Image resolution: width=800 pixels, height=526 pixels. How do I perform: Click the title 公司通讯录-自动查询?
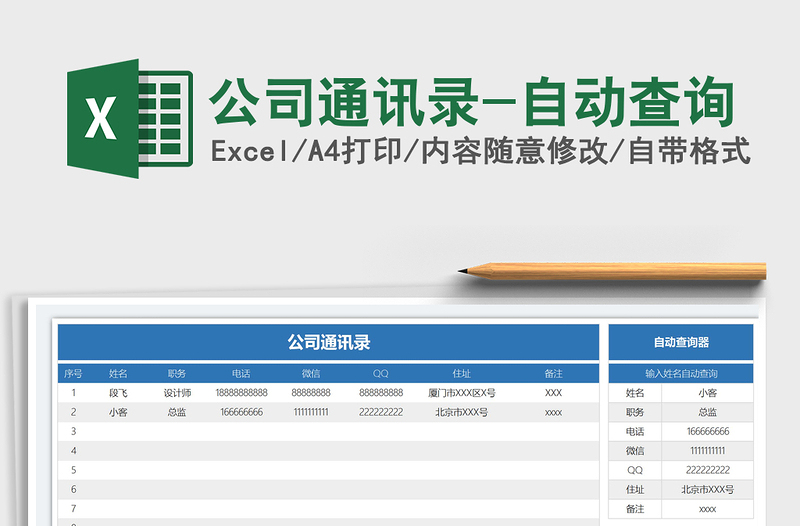472,102
